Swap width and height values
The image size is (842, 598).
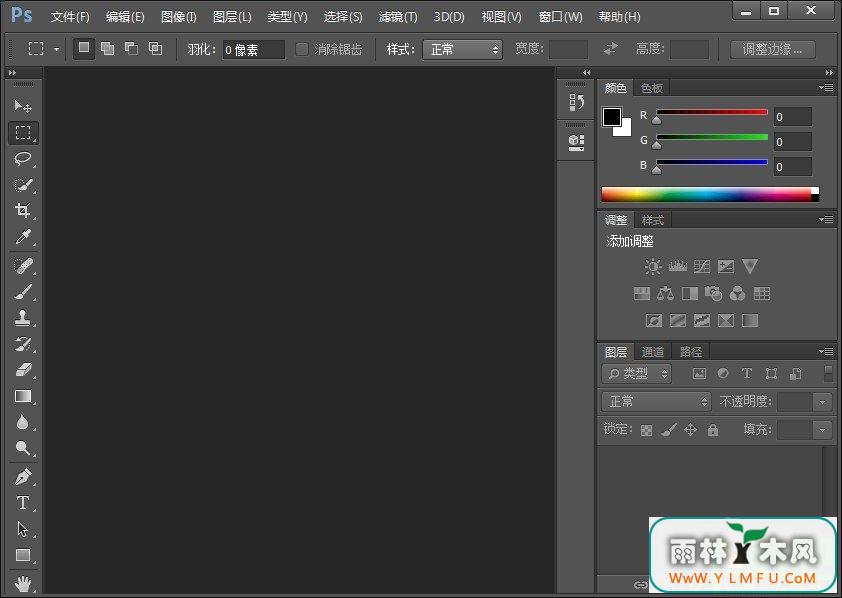coord(611,49)
